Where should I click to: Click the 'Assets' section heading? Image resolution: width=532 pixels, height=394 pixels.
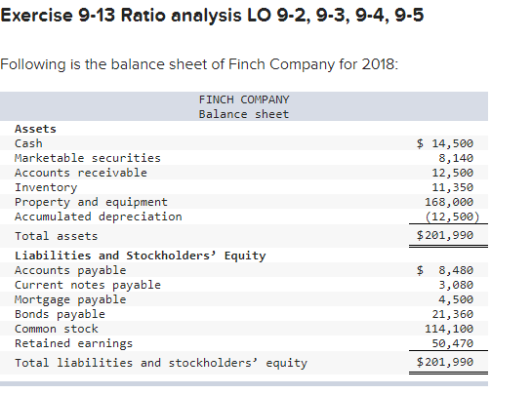coord(35,129)
